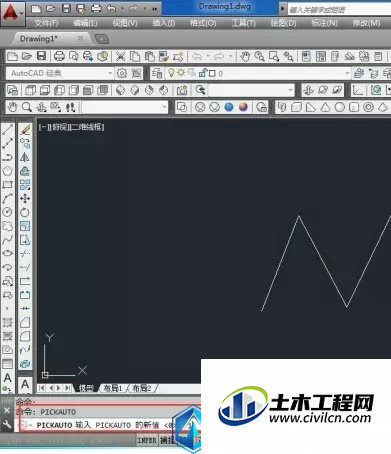Click the new drawing tab button
This screenshot has height=454, width=391.
tap(102, 39)
